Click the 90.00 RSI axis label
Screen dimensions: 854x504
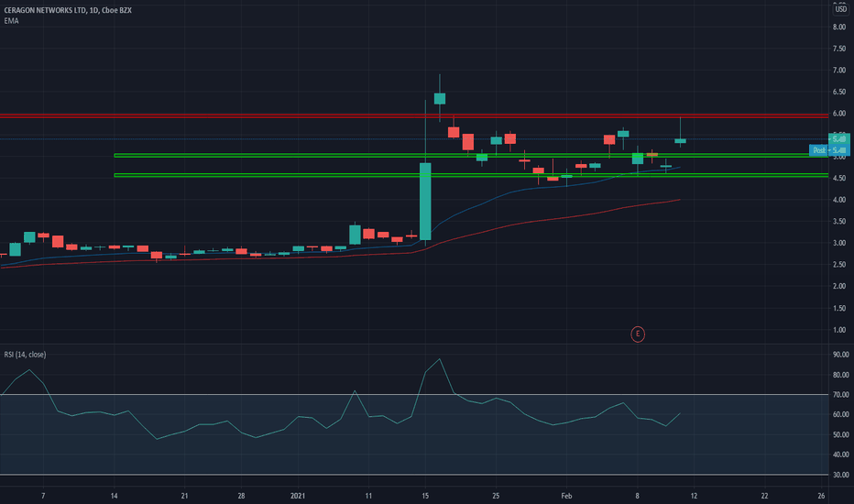point(840,354)
